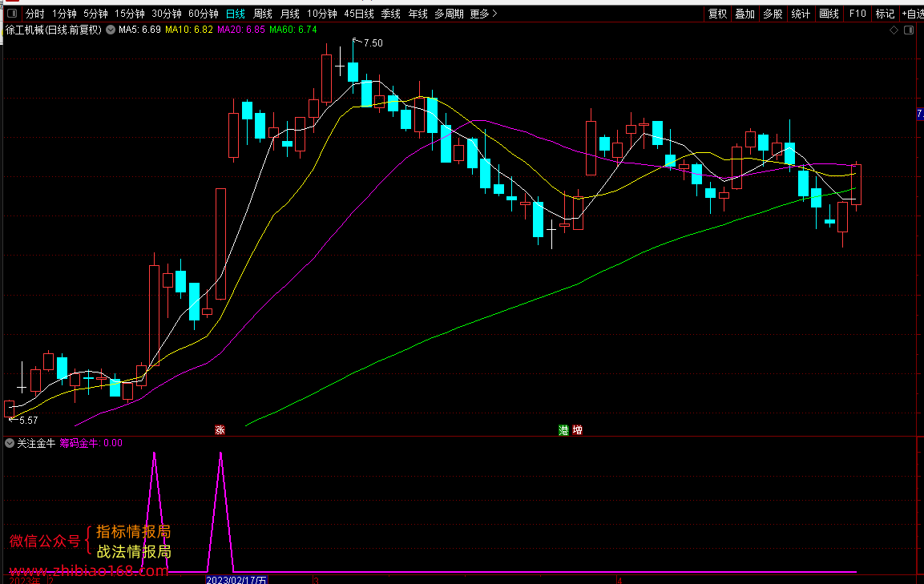Screen dimensions: 924x584
Task: Add stock to 自选 watchlist
Action: pyautogui.click(x=912, y=14)
